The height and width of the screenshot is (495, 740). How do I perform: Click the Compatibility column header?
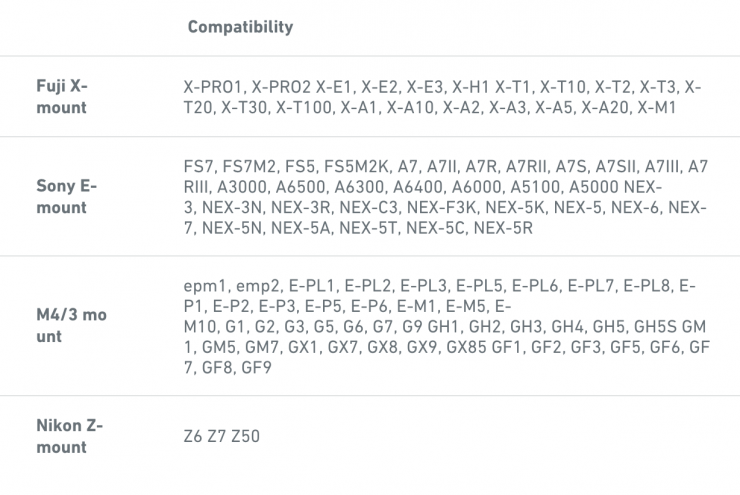coord(240,27)
